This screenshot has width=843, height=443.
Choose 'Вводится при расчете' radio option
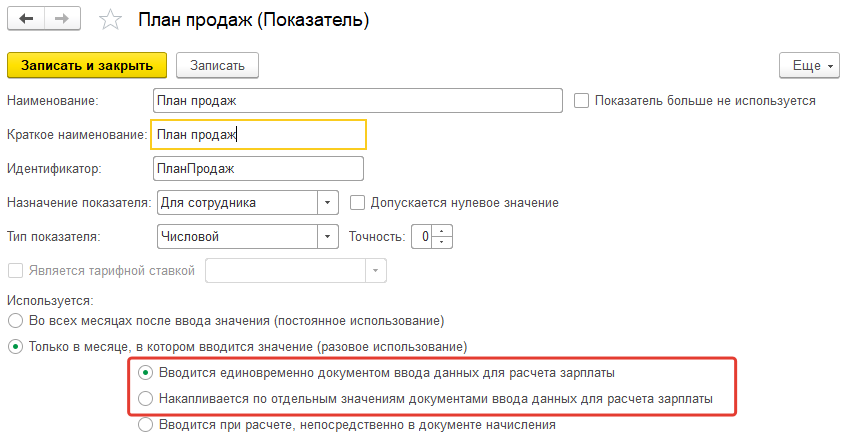(147, 425)
